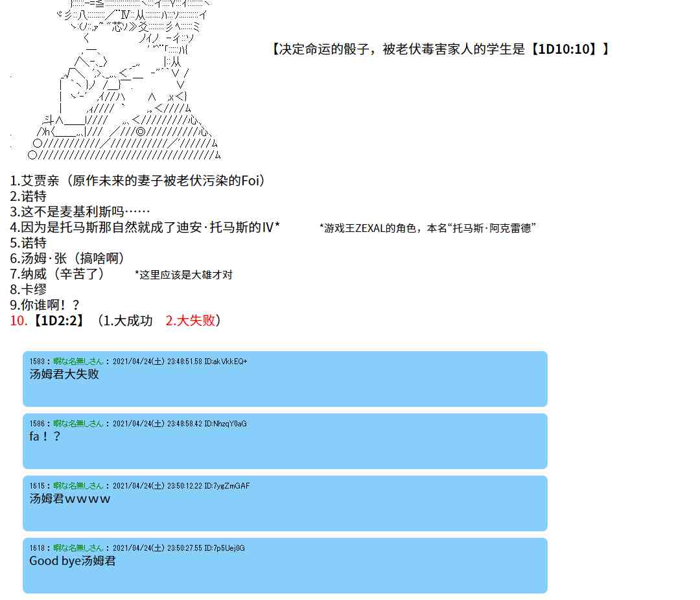This screenshot has width=700, height=600.
Task: Click the fa！？ comment box
Action: pos(285,441)
